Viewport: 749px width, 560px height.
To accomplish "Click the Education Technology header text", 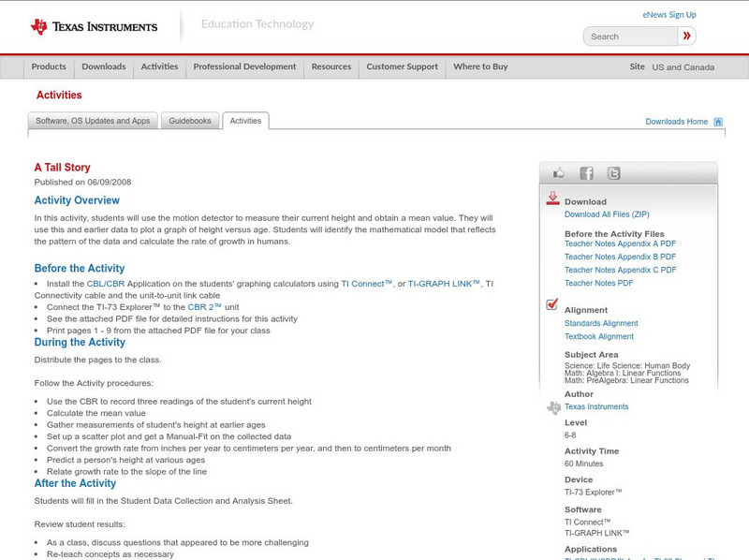I will coord(257,24).
